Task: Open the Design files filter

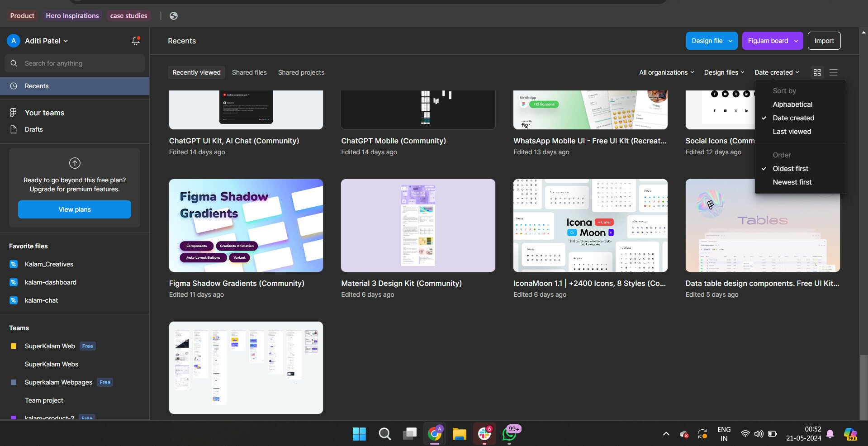Action: coord(724,72)
